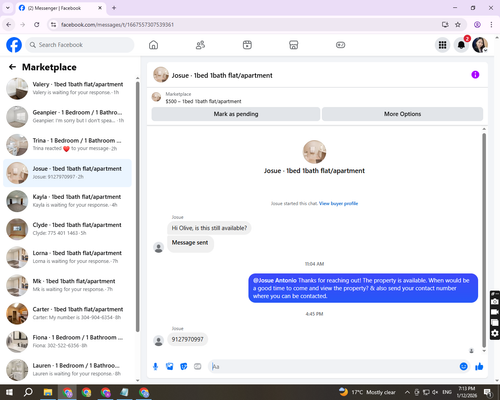Open the Chrome three-dot menu

pos(491,24)
